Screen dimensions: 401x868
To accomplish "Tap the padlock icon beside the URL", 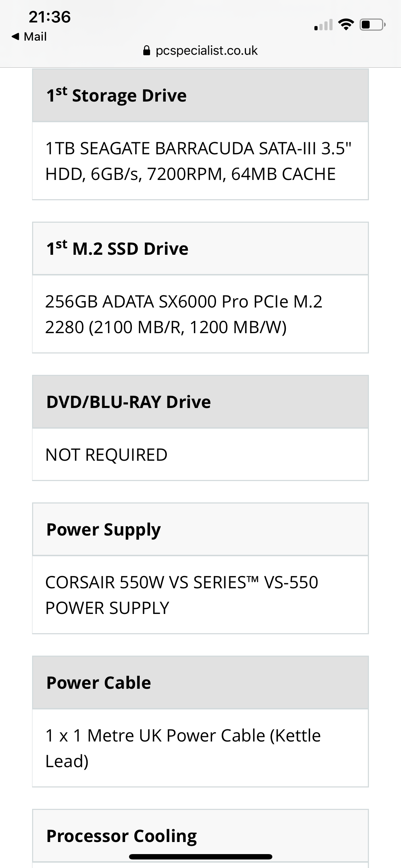I will [146, 51].
